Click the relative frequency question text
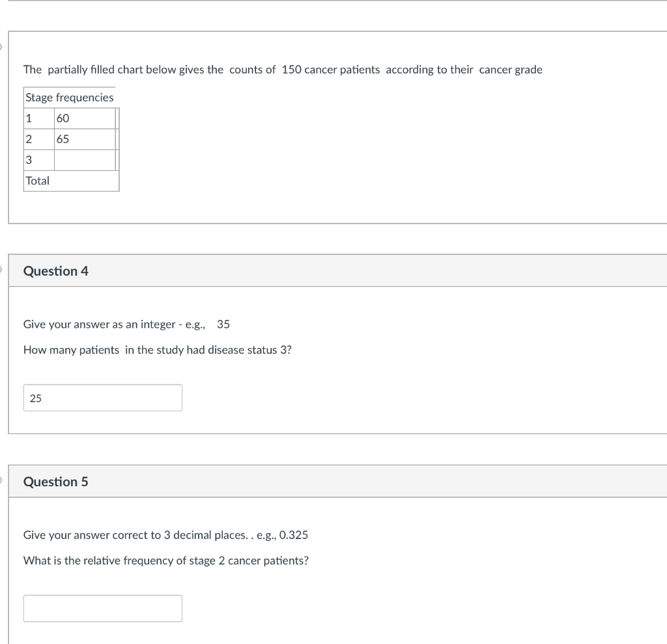The width and height of the screenshot is (667, 644). click(x=166, y=561)
